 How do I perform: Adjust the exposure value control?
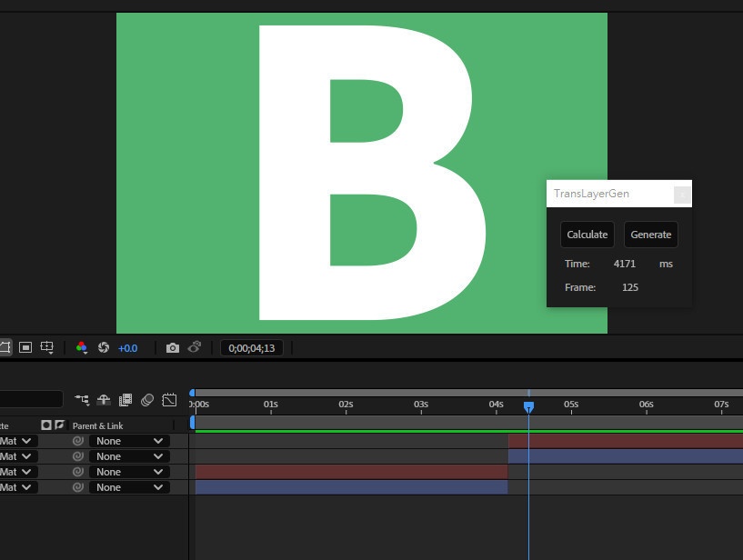point(127,347)
